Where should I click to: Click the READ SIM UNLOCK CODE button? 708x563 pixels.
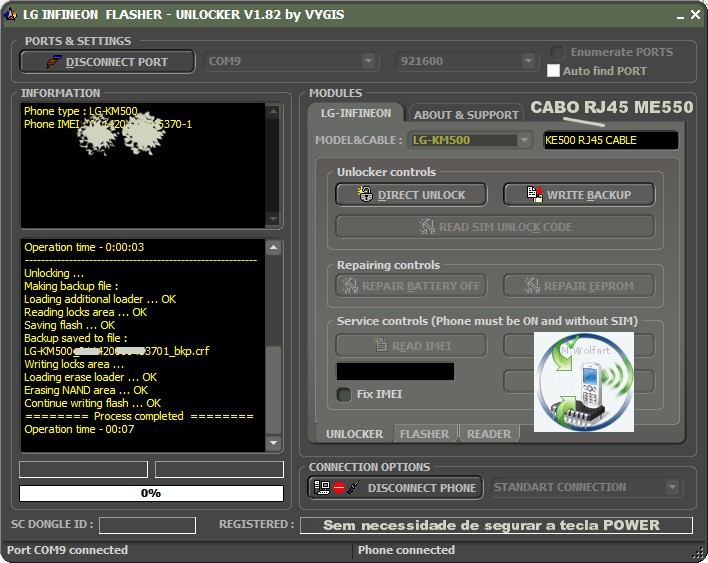(x=495, y=227)
